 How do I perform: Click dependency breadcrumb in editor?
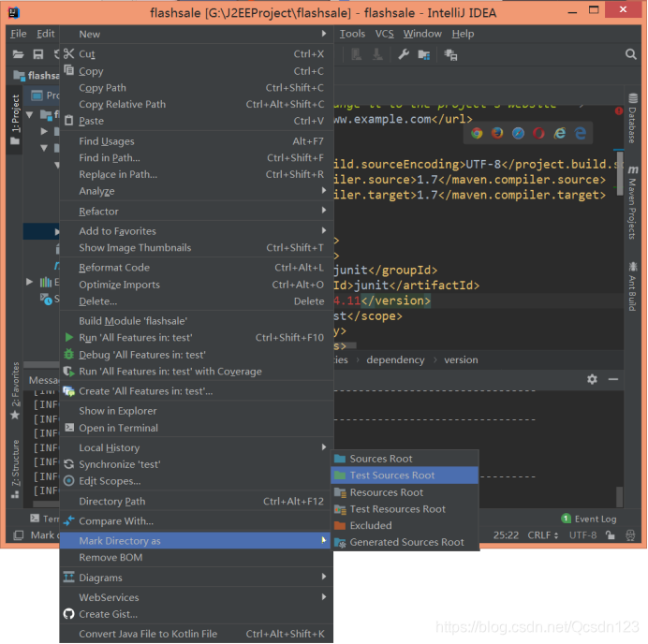395,359
